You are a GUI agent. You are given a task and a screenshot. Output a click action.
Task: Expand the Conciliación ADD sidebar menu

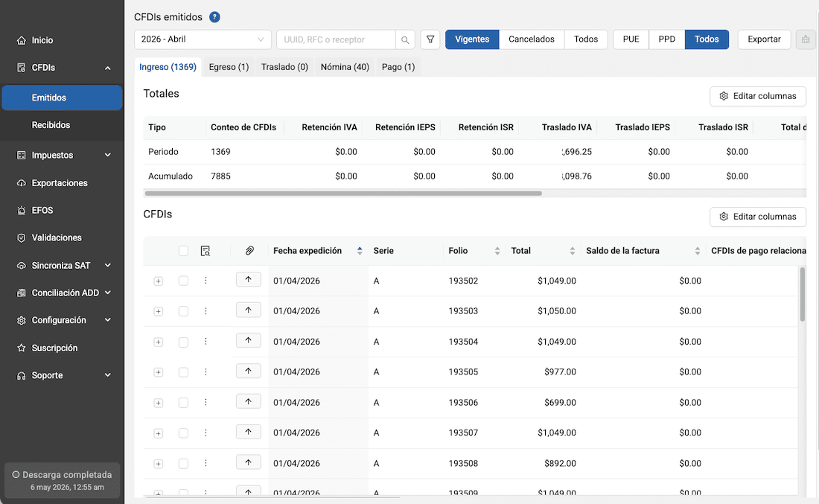click(x=108, y=293)
